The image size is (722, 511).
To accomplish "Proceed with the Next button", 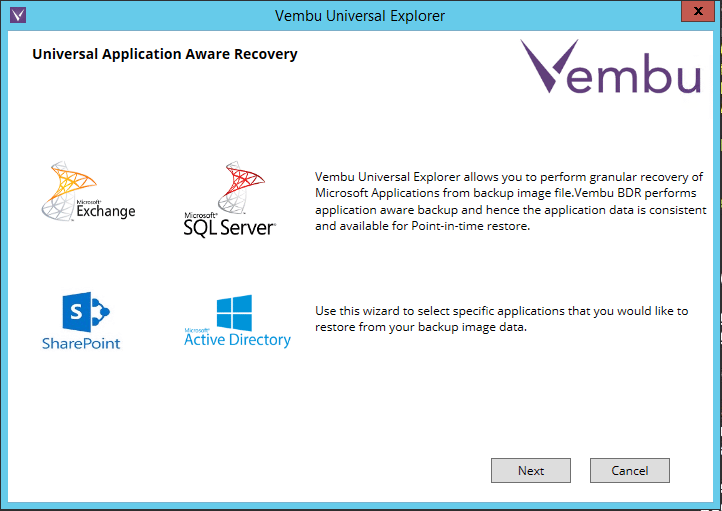I will click(x=530, y=470).
